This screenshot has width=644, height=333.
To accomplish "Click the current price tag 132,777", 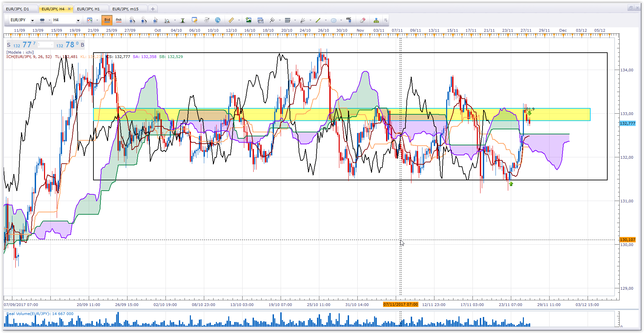I will pyautogui.click(x=627, y=123).
